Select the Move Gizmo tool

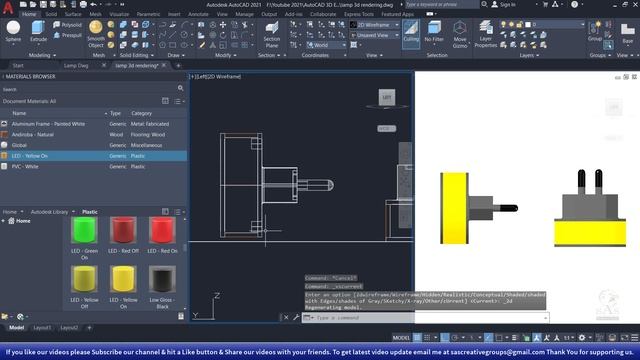click(460, 34)
